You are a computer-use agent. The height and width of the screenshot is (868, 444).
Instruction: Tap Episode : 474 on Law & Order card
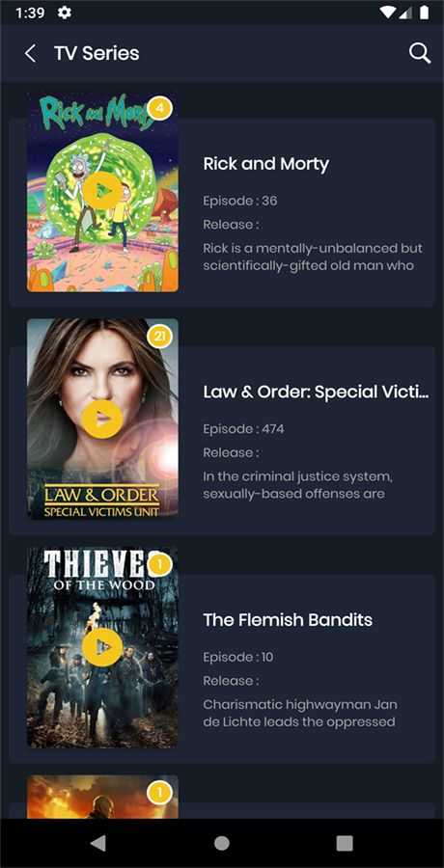point(243,429)
